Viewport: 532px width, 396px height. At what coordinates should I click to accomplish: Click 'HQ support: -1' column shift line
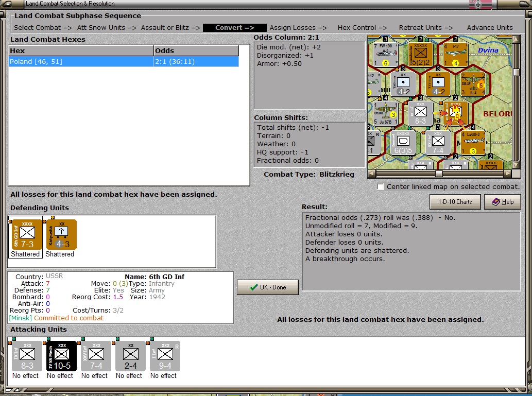(283, 152)
